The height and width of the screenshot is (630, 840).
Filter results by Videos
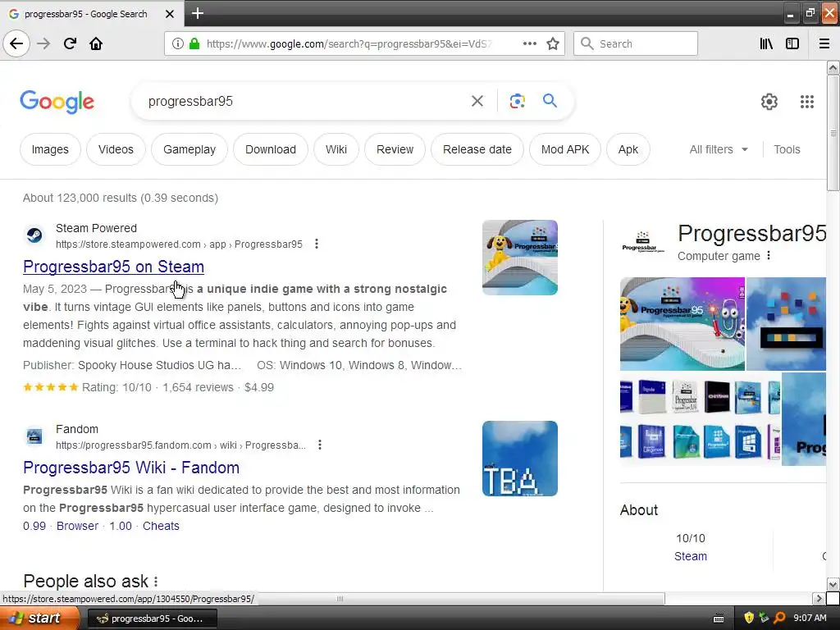(x=116, y=149)
